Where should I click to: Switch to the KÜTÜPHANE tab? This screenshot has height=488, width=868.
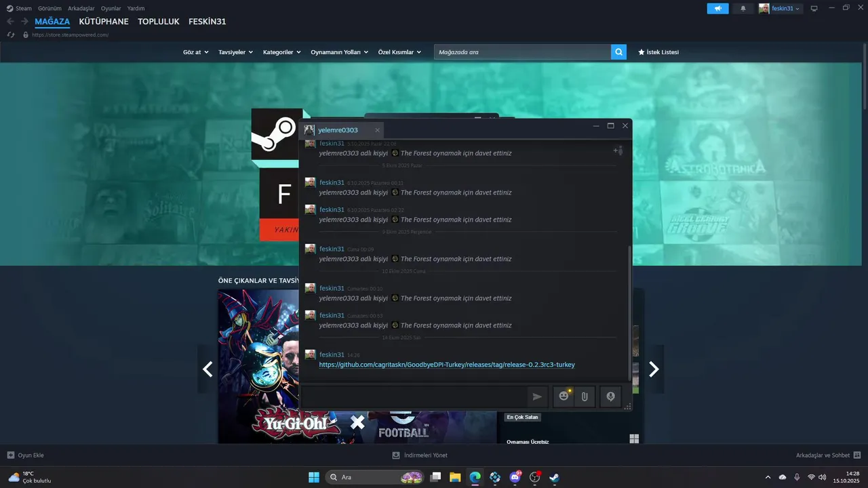[104, 22]
